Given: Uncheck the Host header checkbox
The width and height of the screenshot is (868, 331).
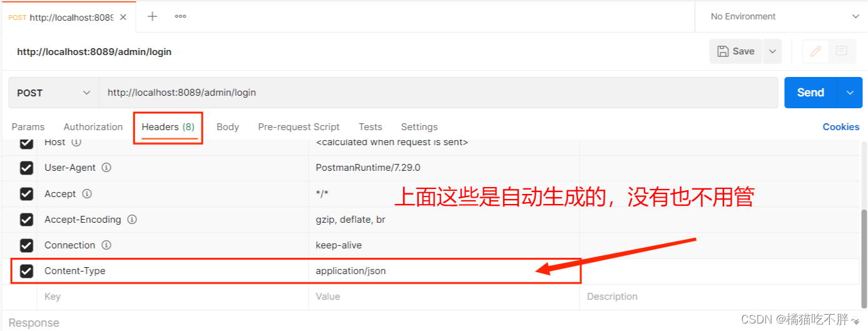Looking at the screenshot, I should [26, 143].
